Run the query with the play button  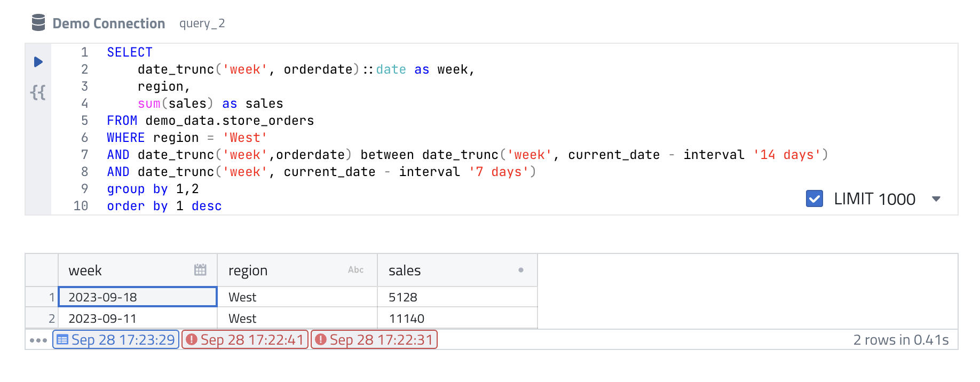tap(38, 62)
